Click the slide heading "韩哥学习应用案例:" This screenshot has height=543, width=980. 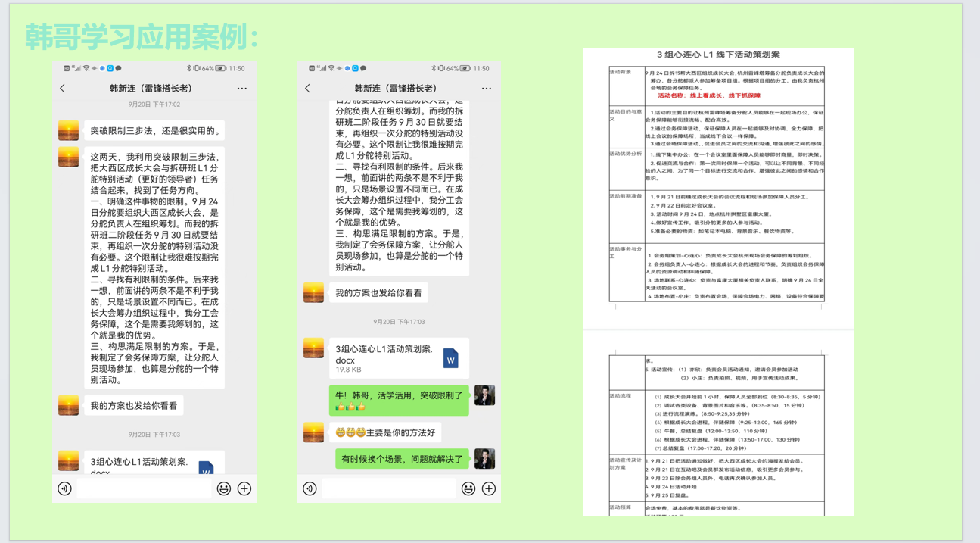click(142, 36)
